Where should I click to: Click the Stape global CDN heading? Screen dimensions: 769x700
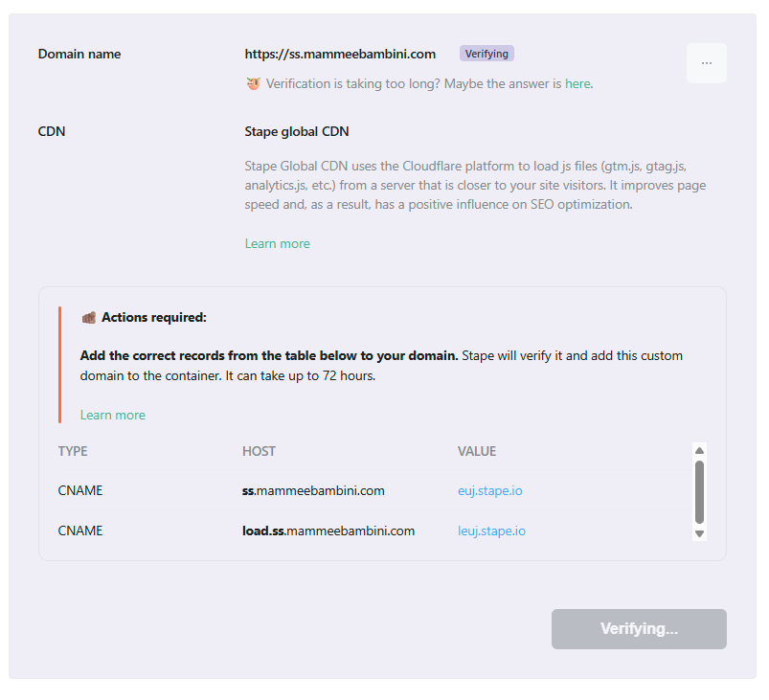(296, 131)
